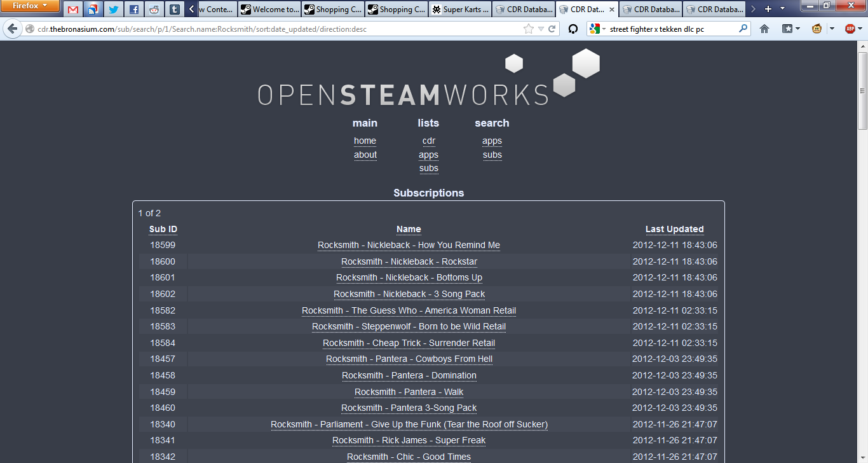This screenshot has width=868, height=463.
Task: Open the 'subs' link under search
Action: click(492, 155)
